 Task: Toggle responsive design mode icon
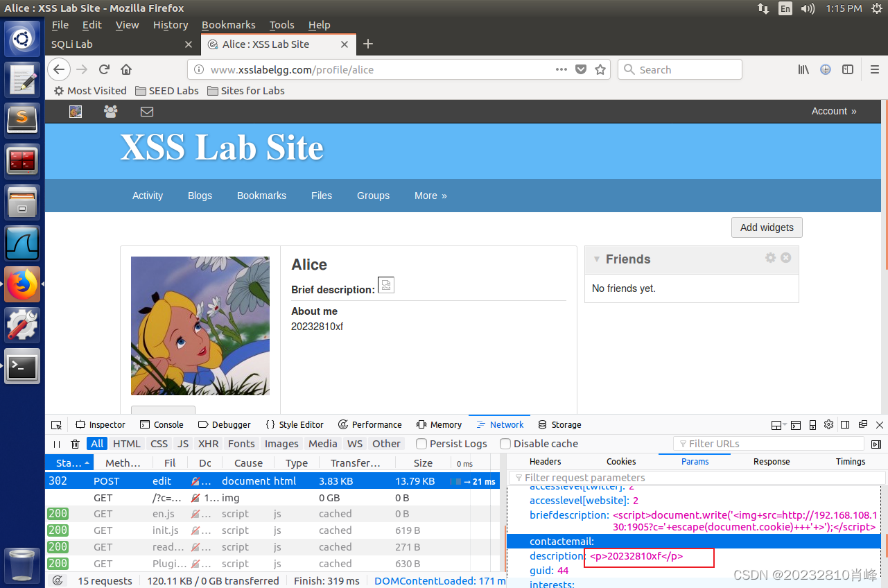tap(812, 425)
